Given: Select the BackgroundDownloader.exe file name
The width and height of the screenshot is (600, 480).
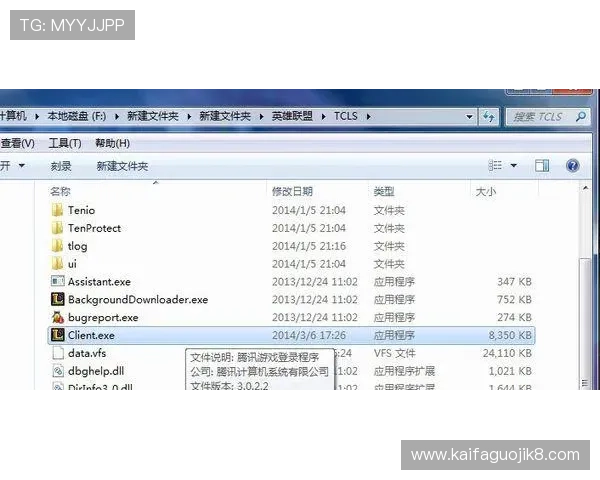Looking at the screenshot, I should point(138,299).
